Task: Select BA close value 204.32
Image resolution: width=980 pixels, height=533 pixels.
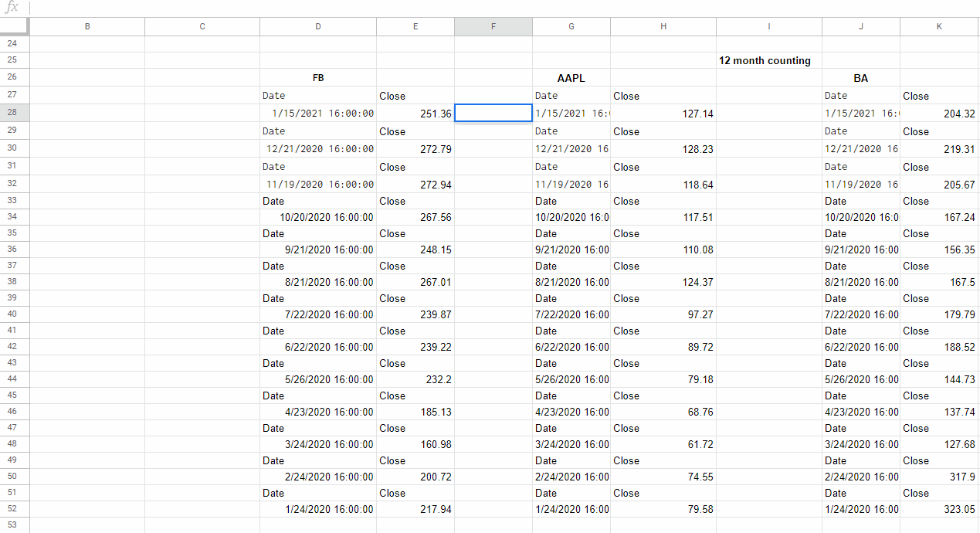Action: click(x=939, y=114)
